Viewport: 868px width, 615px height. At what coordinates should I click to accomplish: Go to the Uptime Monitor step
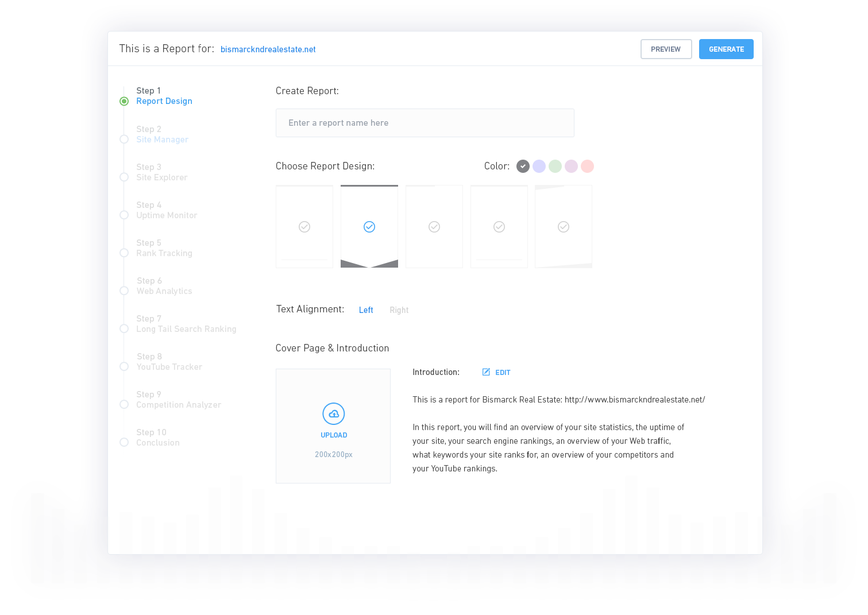(167, 215)
